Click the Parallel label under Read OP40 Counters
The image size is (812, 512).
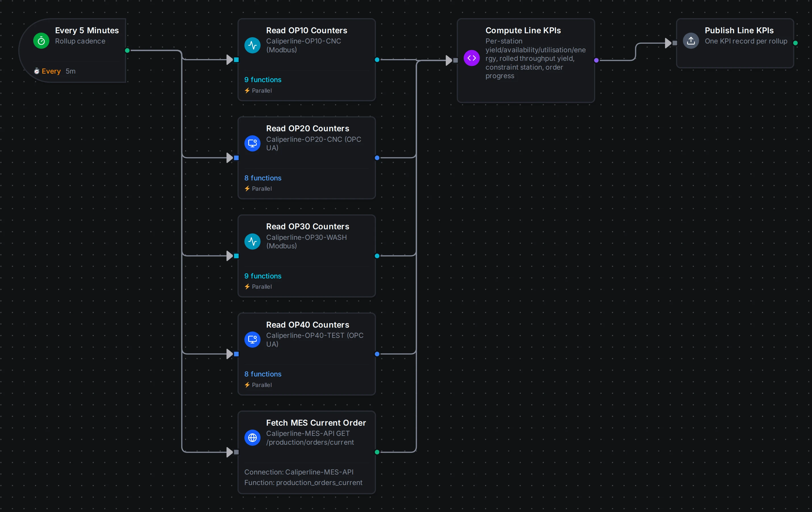[x=262, y=385]
